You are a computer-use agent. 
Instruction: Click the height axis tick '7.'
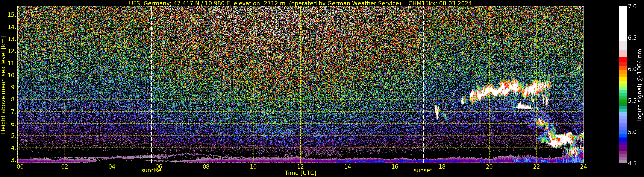[x=13, y=112]
